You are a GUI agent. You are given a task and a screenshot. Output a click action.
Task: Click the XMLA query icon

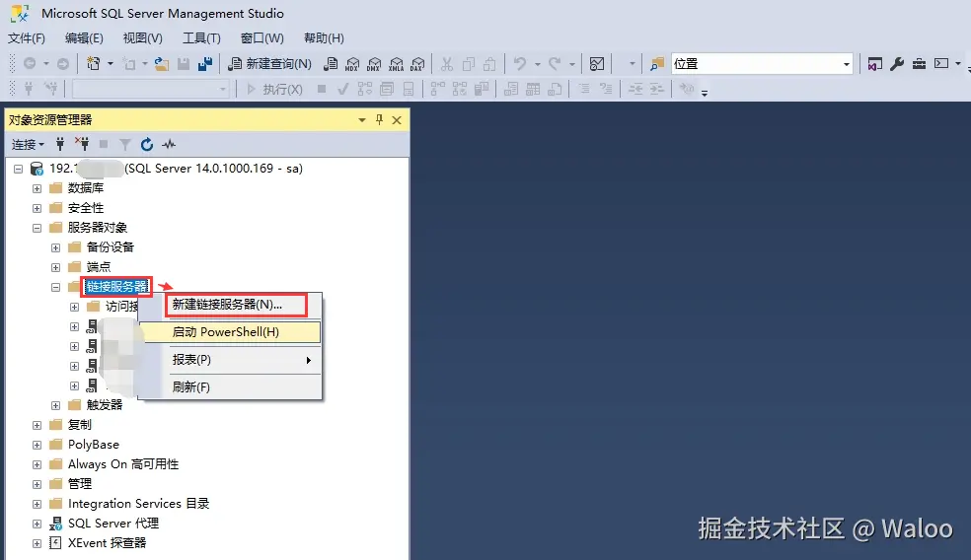click(x=397, y=64)
